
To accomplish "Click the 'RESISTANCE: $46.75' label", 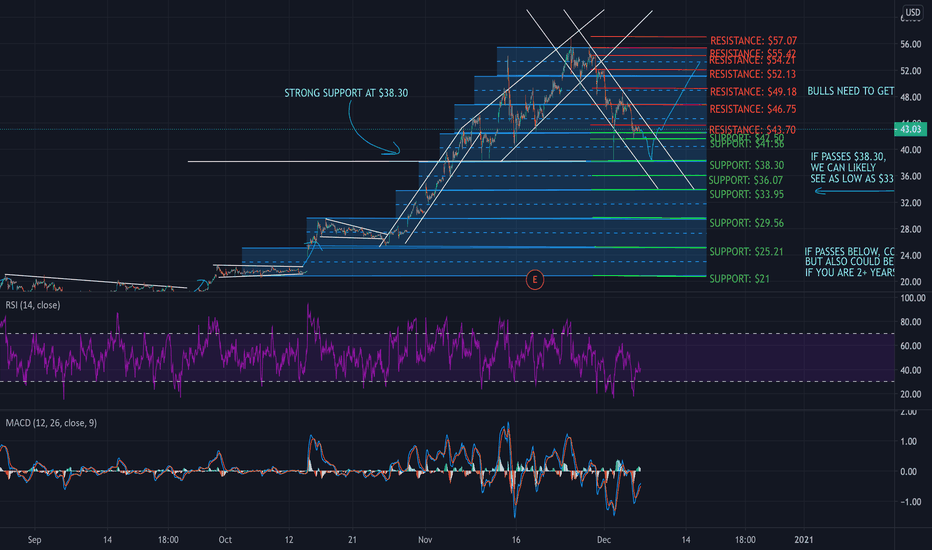I will (x=752, y=109).
